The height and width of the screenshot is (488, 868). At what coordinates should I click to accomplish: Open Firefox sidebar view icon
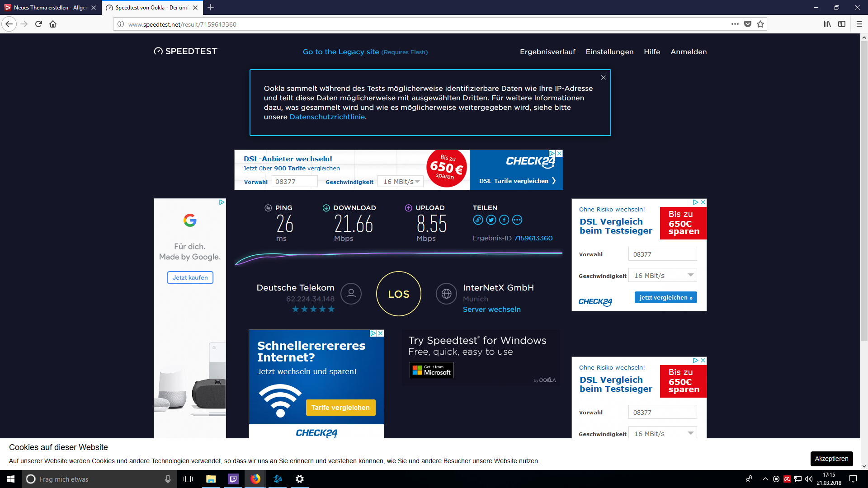pos(842,24)
